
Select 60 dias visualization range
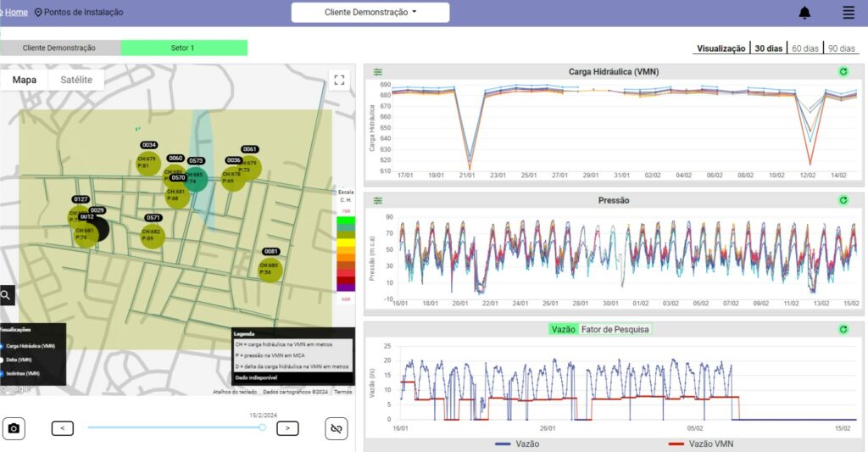coord(805,48)
